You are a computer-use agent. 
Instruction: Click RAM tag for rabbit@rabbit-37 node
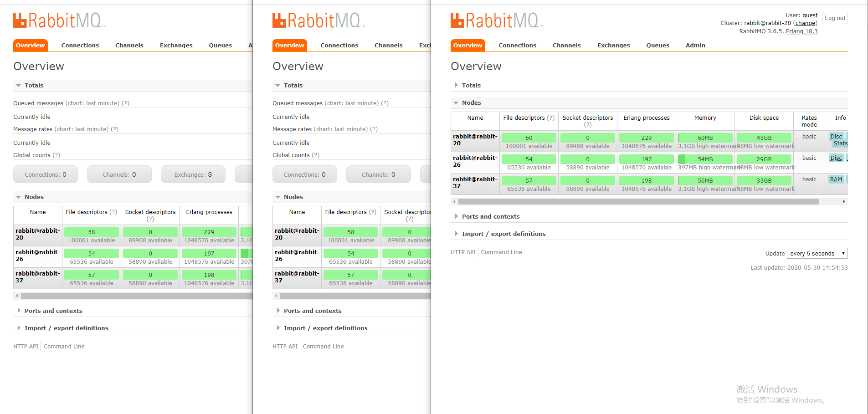836,179
